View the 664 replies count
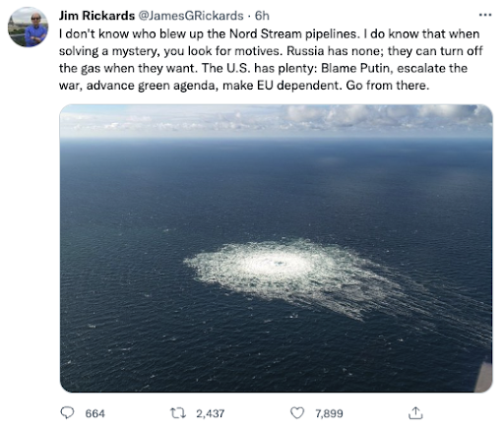 click(x=94, y=413)
